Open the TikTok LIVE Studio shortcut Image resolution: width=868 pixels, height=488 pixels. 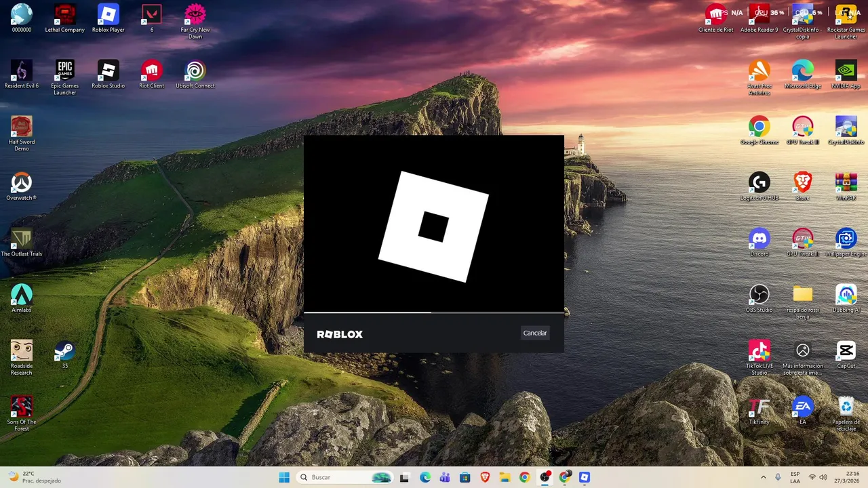coord(759,357)
